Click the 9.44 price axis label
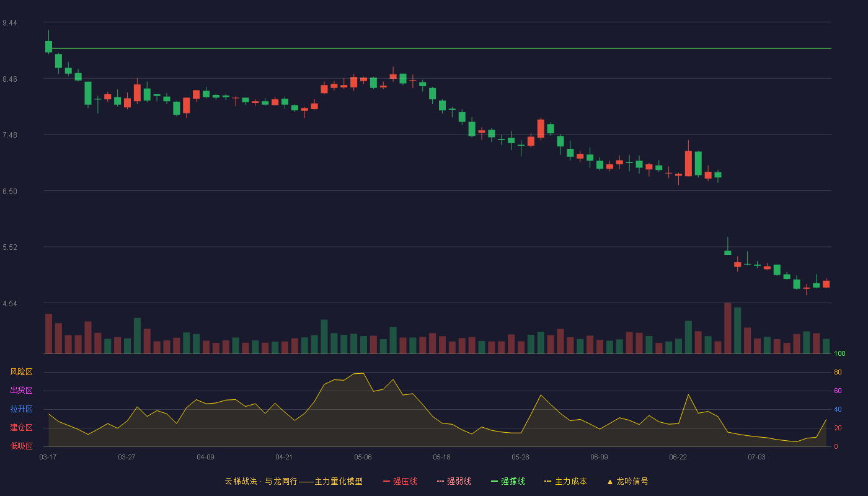Image resolution: width=868 pixels, height=496 pixels. [10, 23]
